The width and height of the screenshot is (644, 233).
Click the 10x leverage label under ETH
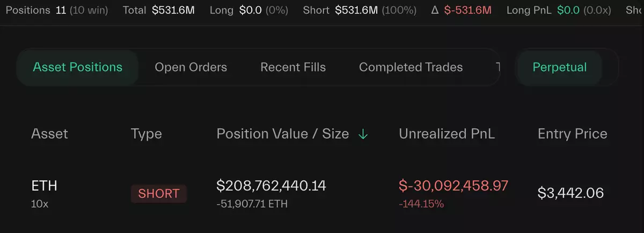[39, 203]
